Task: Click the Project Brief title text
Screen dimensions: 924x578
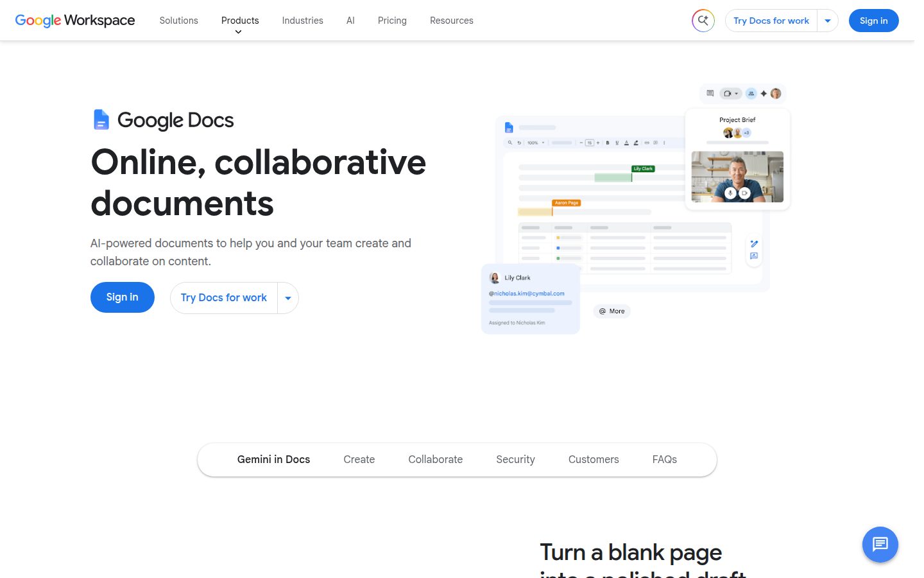Action: click(x=737, y=120)
